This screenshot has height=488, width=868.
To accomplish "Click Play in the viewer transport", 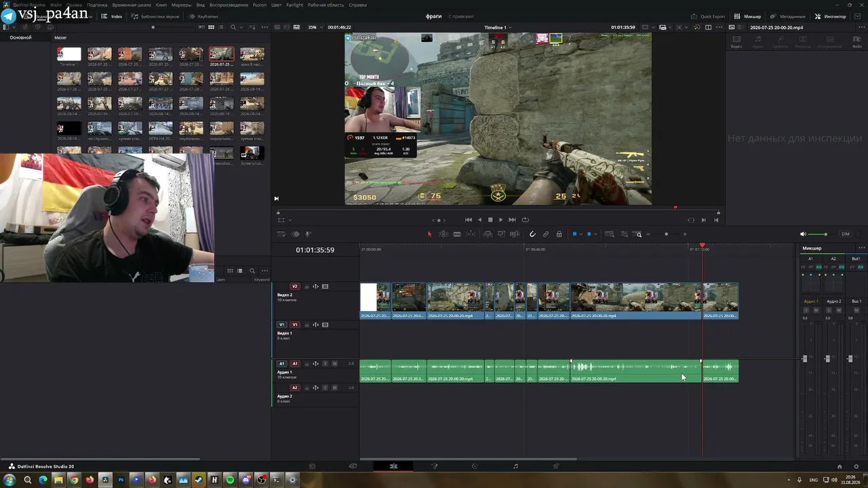I will tap(501, 220).
